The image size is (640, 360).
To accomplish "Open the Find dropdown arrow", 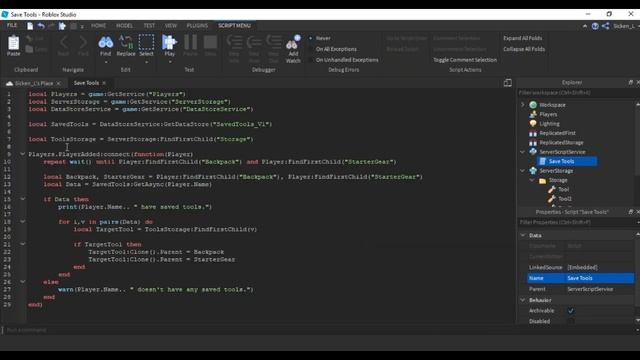I will click(106, 62).
